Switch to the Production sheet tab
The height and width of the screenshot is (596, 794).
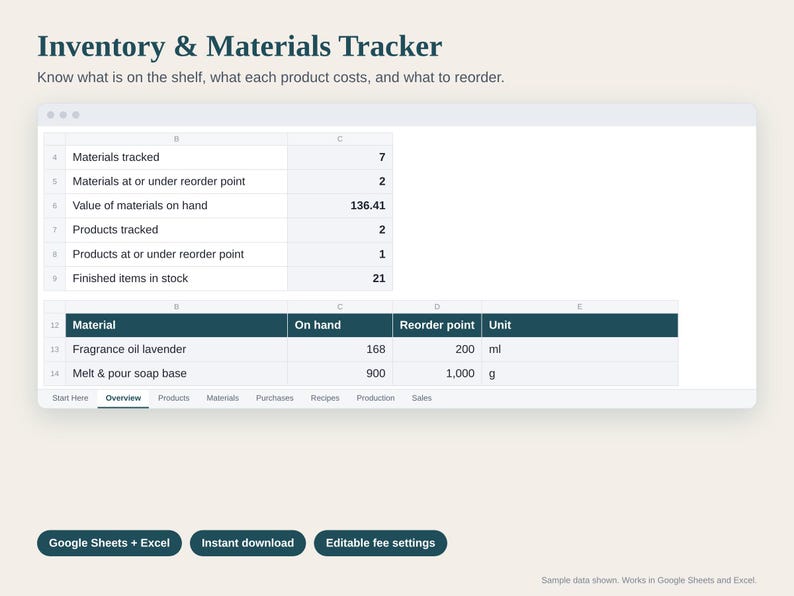pyautogui.click(x=375, y=398)
